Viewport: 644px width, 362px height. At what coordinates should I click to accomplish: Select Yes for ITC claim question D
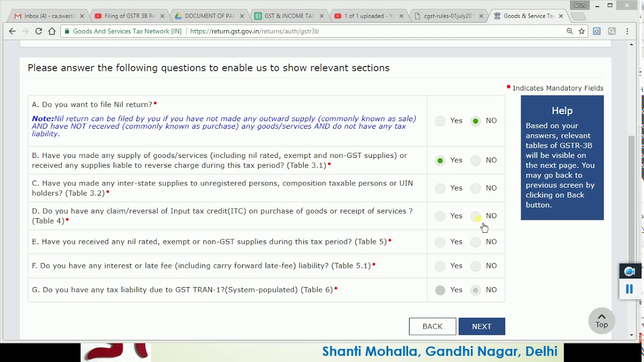(x=440, y=216)
